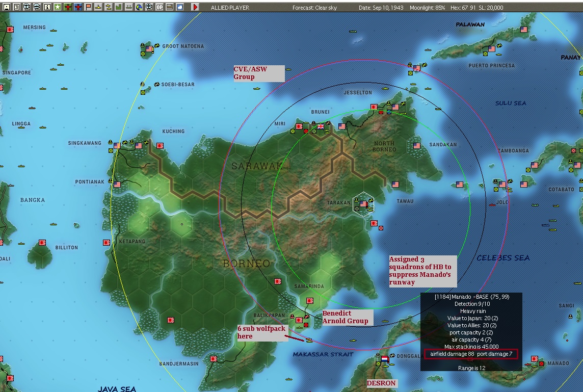Click the info 'i' toolbar icon
The width and height of the screenshot is (583, 392).
click(x=47, y=7)
